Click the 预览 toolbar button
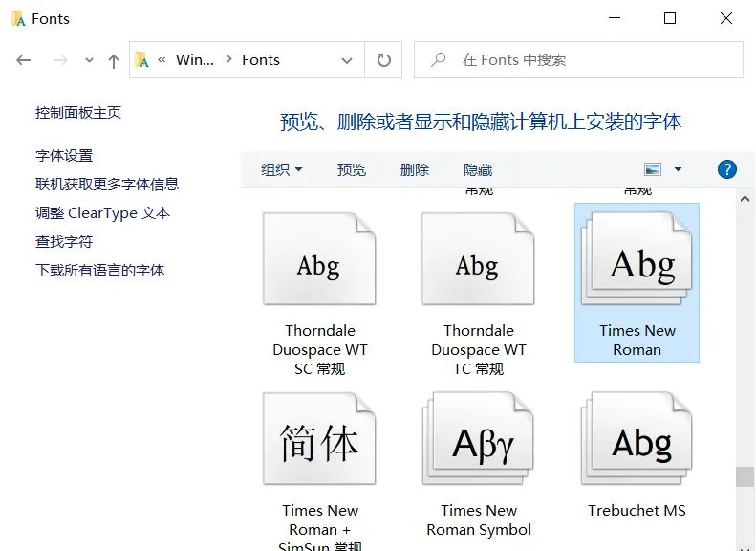The width and height of the screenshot is (756, 551). click(x=352, y=170)
